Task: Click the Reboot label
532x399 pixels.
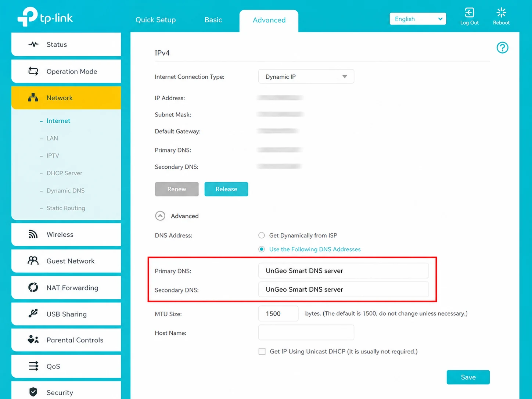Action: (x=501, y=23)
